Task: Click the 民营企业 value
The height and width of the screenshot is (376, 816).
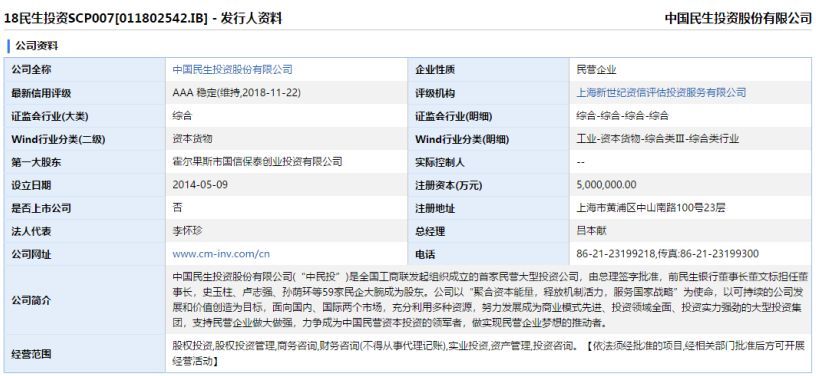Action: pyautogui.click(x=596, y=69)
